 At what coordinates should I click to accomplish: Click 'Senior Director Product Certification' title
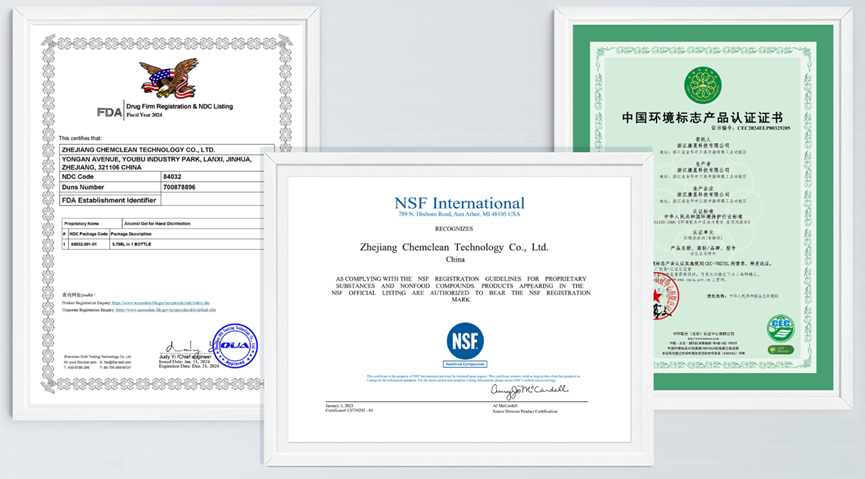point(525,412)
